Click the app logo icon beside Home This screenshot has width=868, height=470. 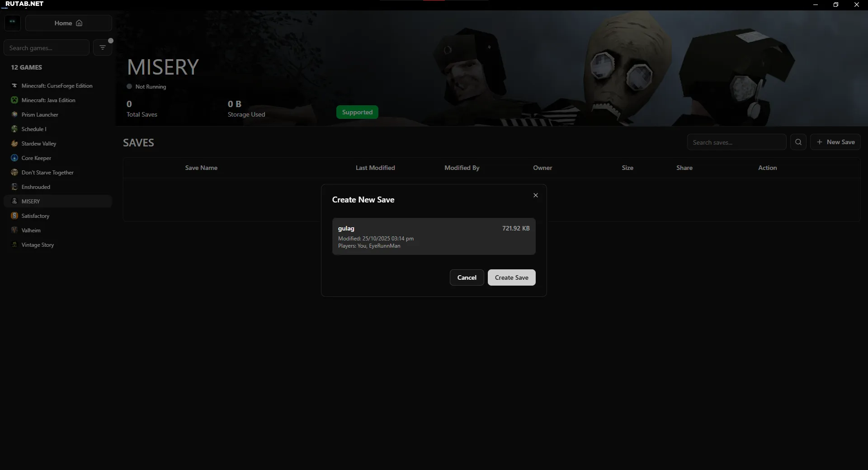(x=13, y=23)
